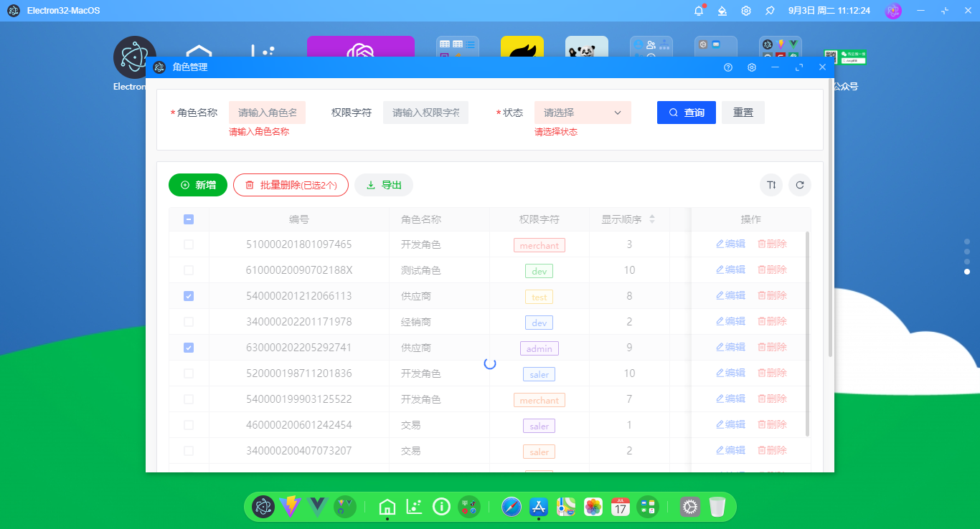Viewport: 980px width, 529px height.
Task: Click the 角色名称 input field
Action: click(x=267, y=113)
